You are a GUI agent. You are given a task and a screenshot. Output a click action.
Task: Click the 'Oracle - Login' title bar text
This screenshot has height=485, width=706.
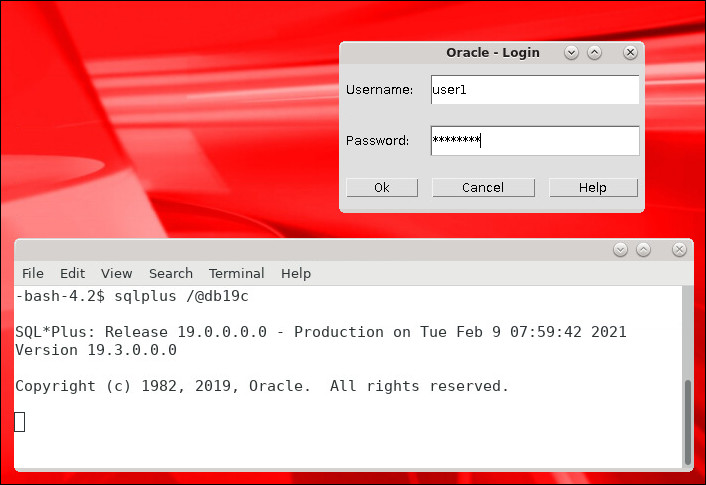click(x=493, y=53)
